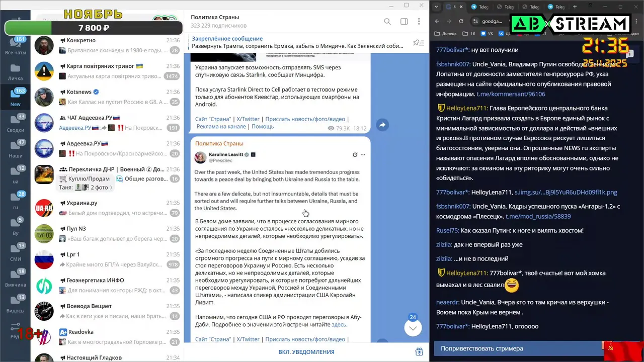Open Прислать новость/фото/видео link in first post
This screenshot has height=362, width=644.
tap(305, 119)
